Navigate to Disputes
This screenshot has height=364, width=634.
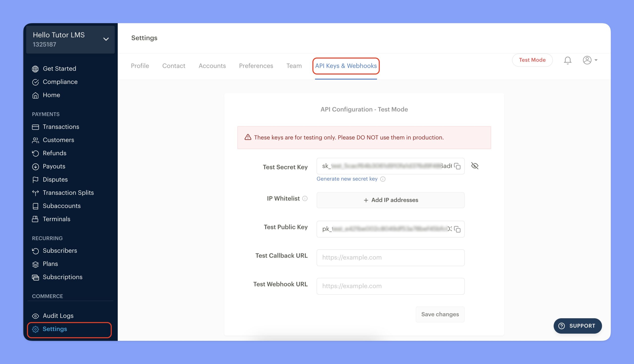(x=55, y=180)
